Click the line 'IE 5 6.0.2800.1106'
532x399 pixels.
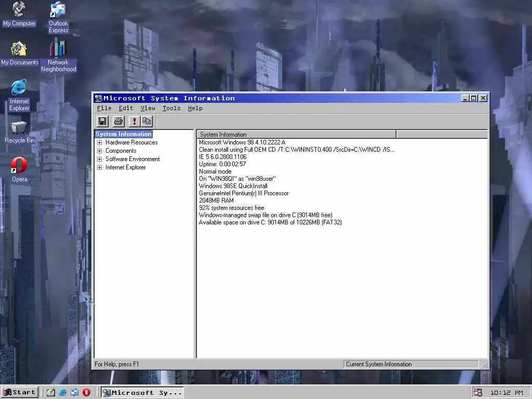tap(222, 157)
